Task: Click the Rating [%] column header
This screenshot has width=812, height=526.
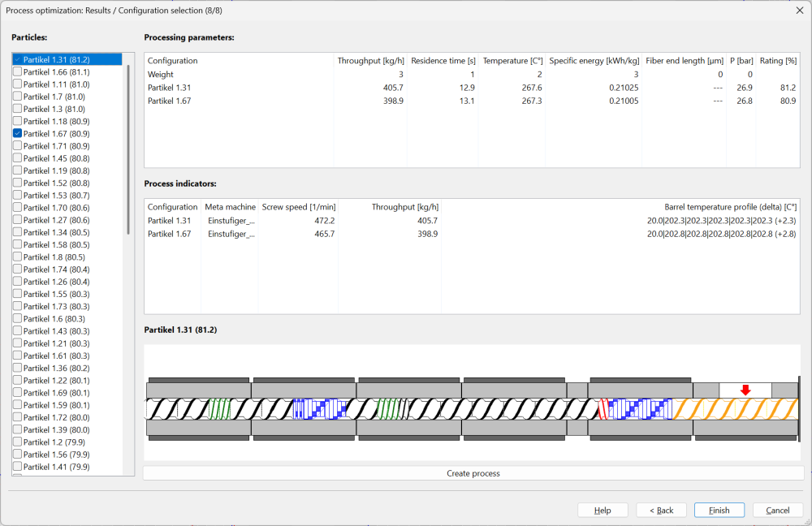Action: (778, 61)
